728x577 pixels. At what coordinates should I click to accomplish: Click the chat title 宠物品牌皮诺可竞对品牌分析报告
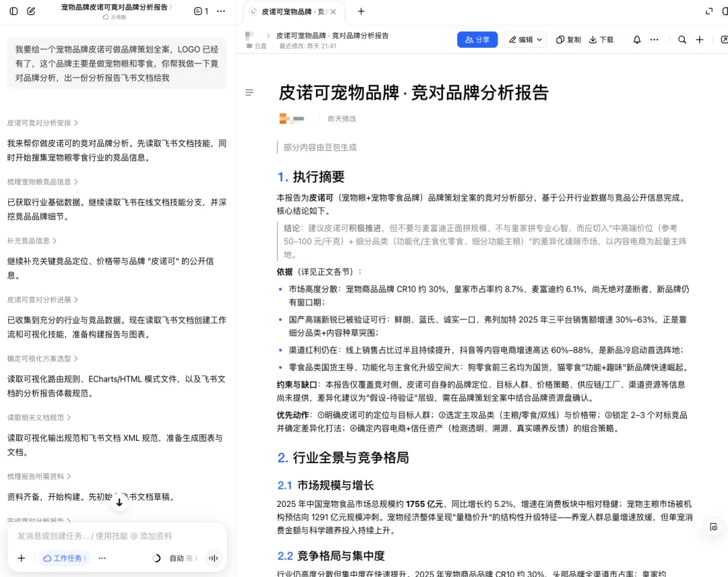[115, 7]
